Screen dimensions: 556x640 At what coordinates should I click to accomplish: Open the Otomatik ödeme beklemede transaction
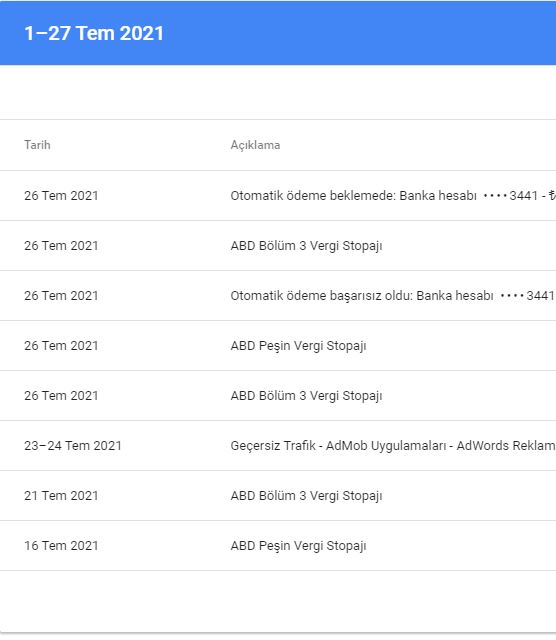point(278,196)
